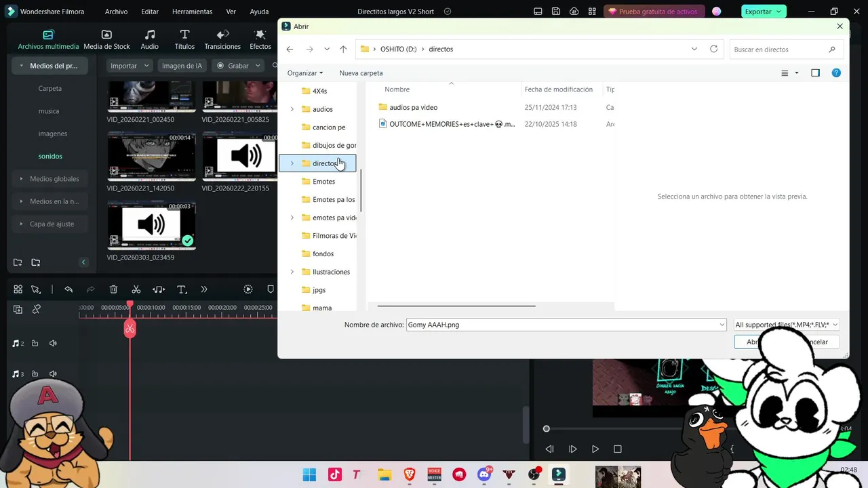Viewport: 868px width, 488px height.
Task: Click the user profile avatar
Action: click(717, 12)
